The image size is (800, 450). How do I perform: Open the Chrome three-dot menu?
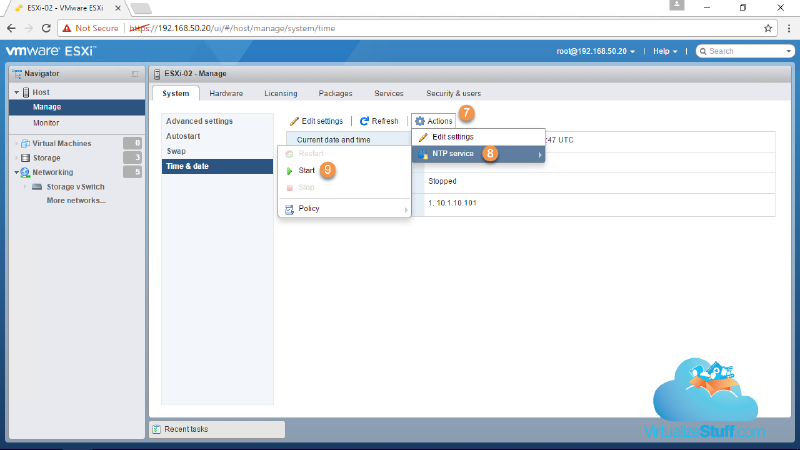[788, 29]
